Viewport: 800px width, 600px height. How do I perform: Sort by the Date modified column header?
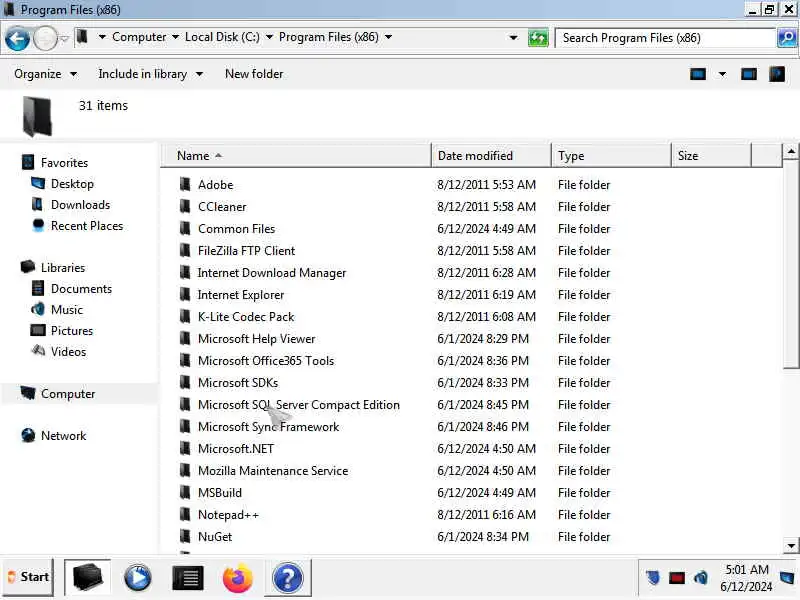coord(491,156)
